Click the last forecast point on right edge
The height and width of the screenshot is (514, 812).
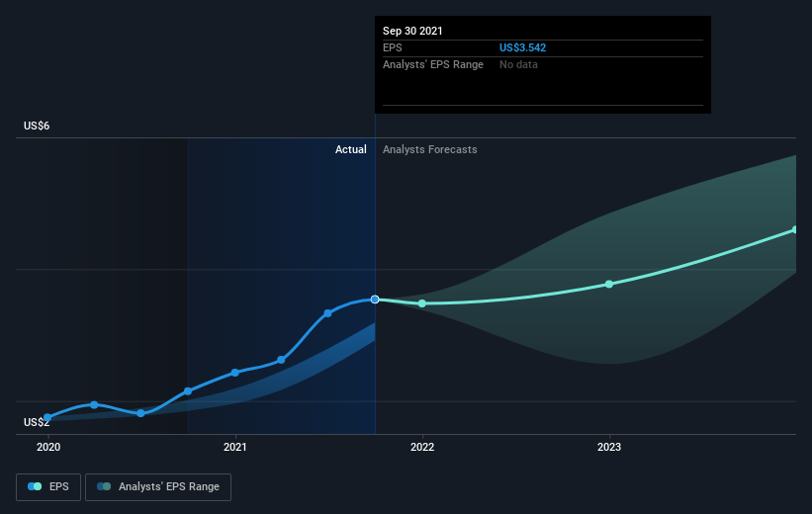pos(795,230)
